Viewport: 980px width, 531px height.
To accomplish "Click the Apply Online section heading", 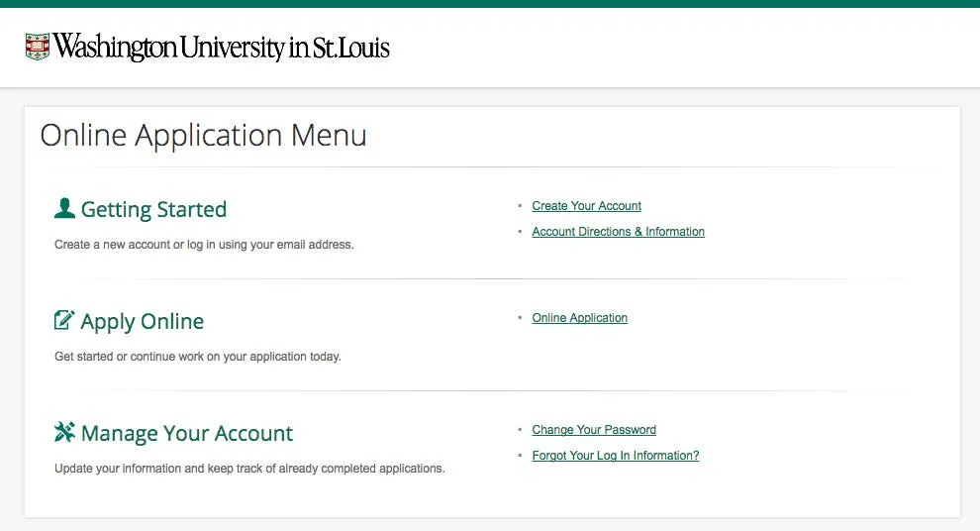I will click(x=143, y=322).
